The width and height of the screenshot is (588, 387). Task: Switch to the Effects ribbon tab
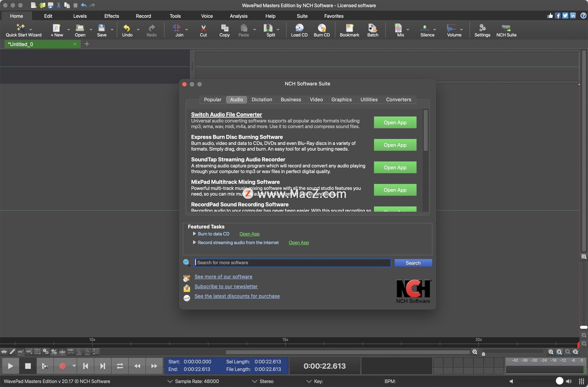click(111, 16)
